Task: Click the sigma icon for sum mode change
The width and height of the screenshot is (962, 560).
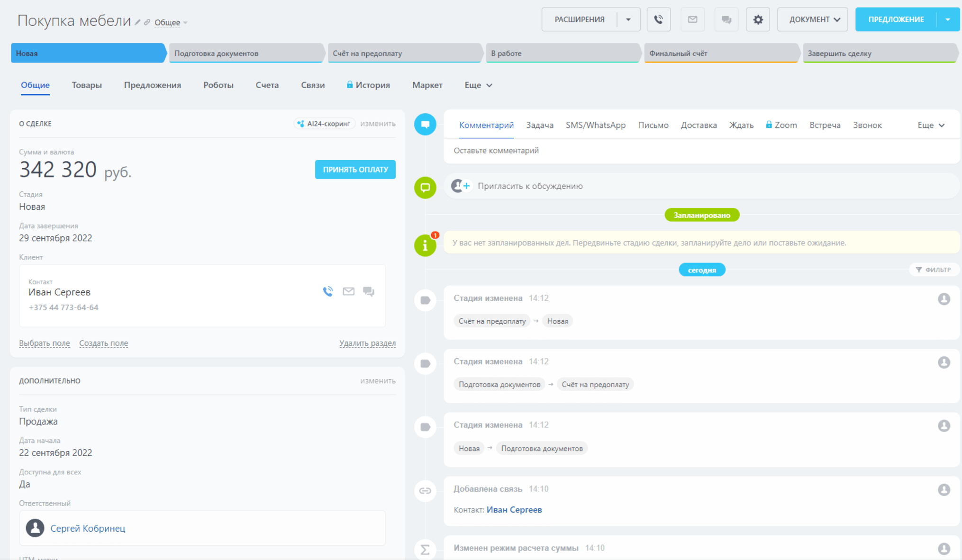Action: [425, 550]
